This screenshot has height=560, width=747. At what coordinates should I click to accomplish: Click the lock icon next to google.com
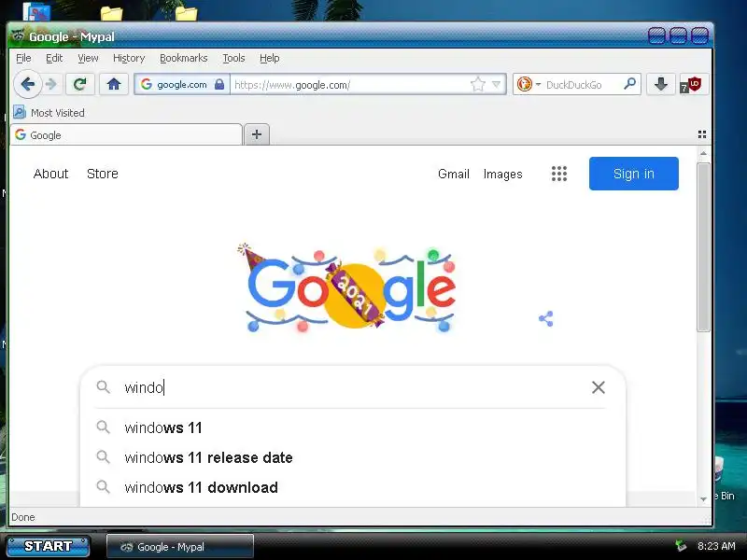click(219, 84)
